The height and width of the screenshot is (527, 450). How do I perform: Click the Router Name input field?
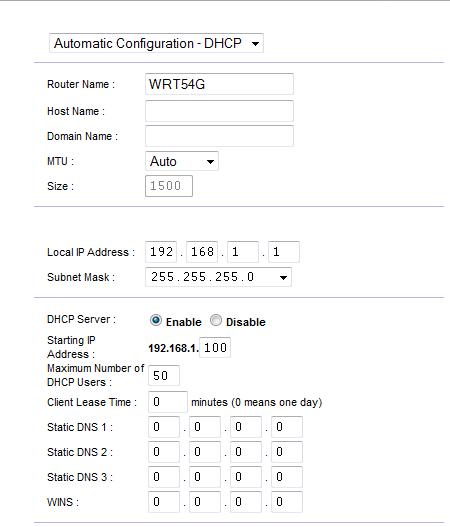click(219, 84)
